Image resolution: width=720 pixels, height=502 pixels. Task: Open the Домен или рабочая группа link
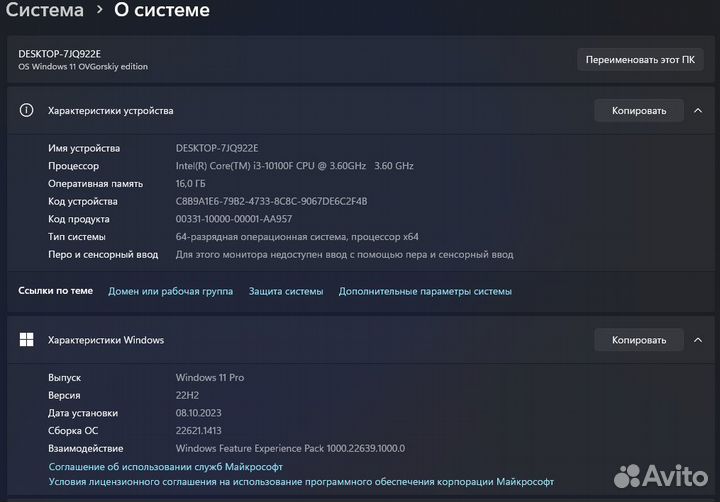(x=170, y=291)
